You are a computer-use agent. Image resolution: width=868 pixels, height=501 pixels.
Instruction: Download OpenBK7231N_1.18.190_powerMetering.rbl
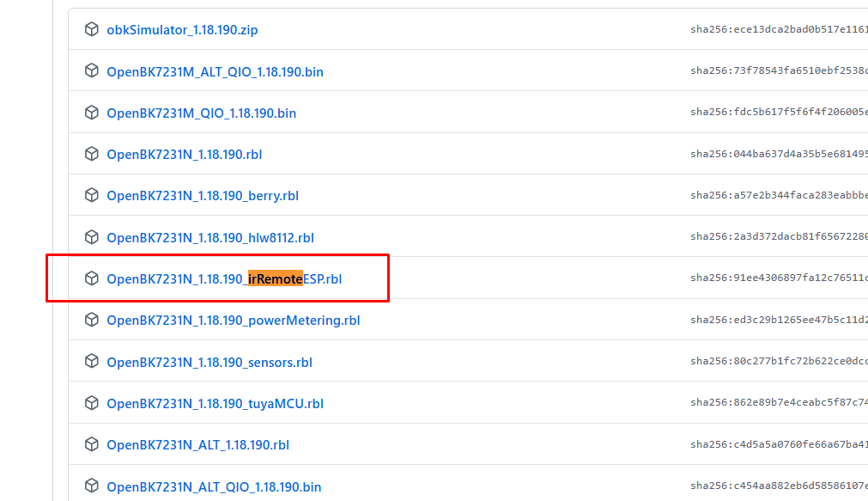[x=233, y=321]
